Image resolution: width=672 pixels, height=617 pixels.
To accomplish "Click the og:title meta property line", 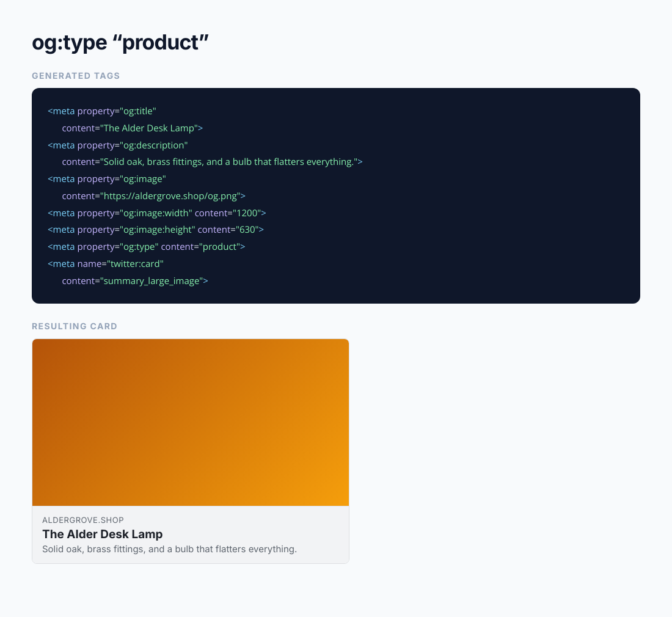I will (102, 111).
